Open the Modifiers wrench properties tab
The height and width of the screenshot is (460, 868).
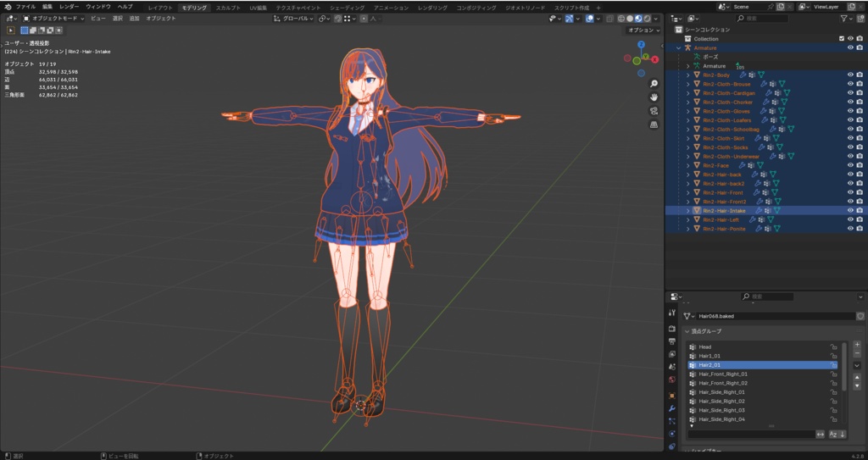tap(672, 408)
